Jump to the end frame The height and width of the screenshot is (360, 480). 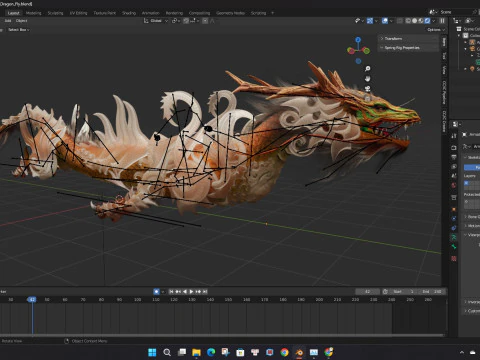pyautogui.click(x=205, y=292)
